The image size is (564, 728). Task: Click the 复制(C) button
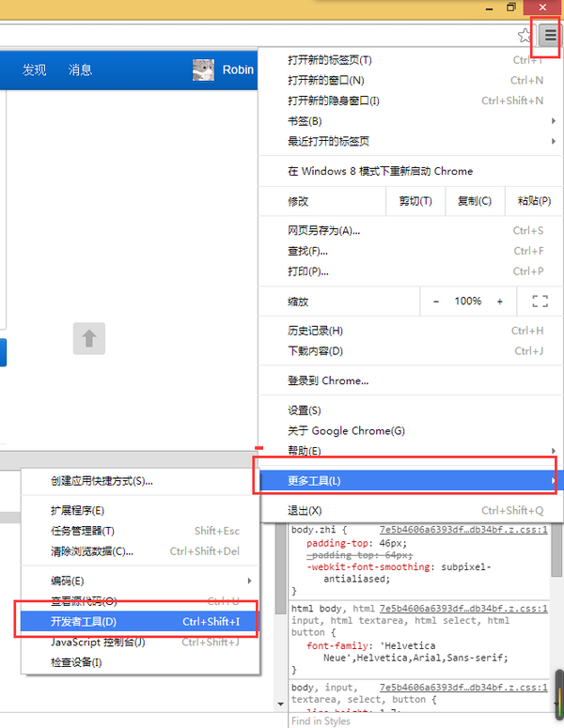tap(475, 201)
